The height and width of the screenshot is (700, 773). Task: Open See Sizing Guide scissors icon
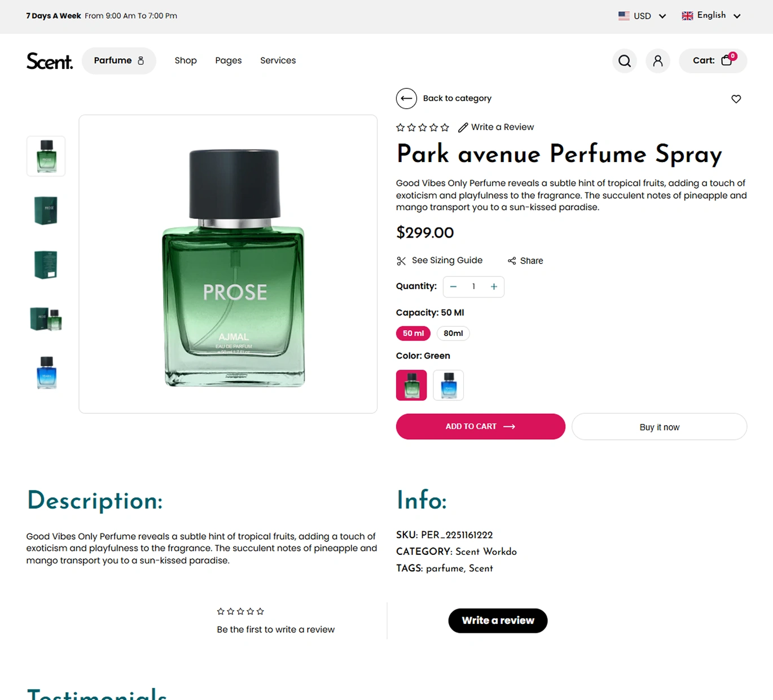(401, 261)
